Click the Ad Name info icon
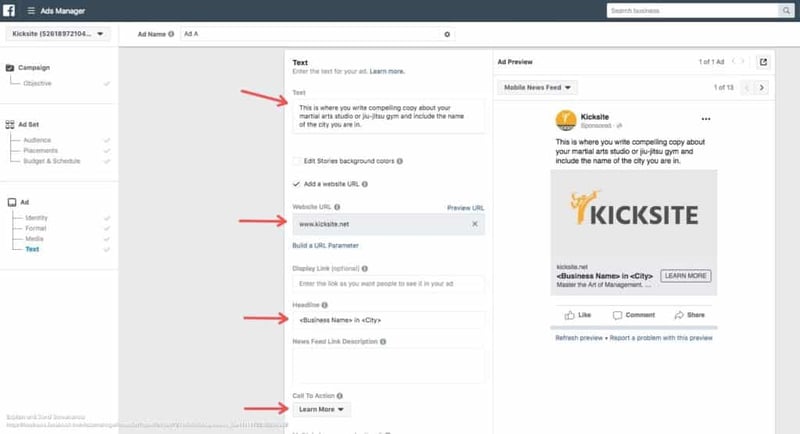The width and height of the screenshot is (800, 434). tap(171, 34)
